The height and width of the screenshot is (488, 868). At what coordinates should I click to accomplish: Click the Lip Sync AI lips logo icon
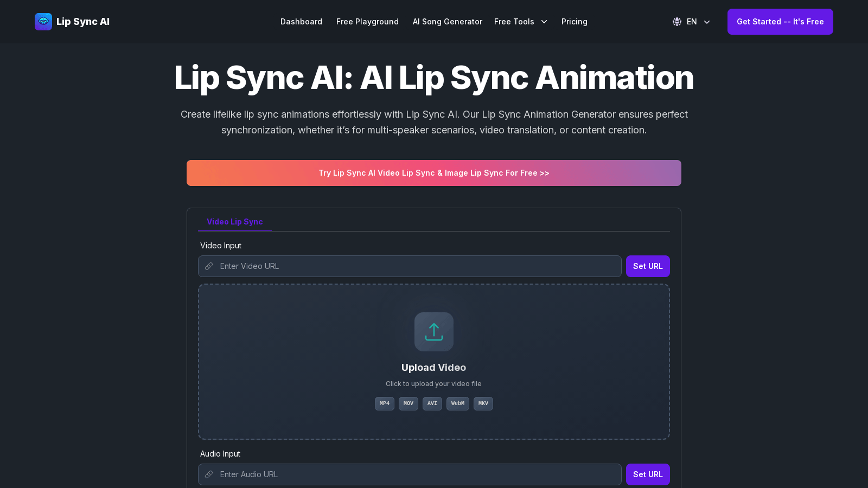pos(43,22)
